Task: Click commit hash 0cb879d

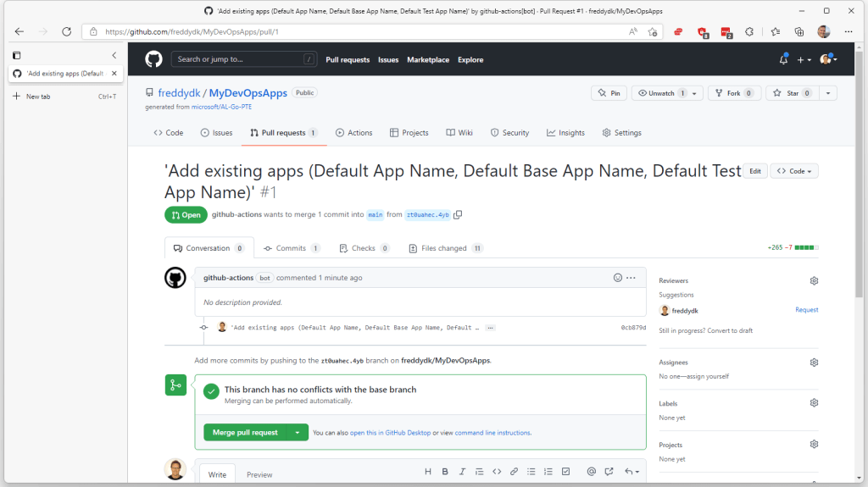Action: click(633, 328)
